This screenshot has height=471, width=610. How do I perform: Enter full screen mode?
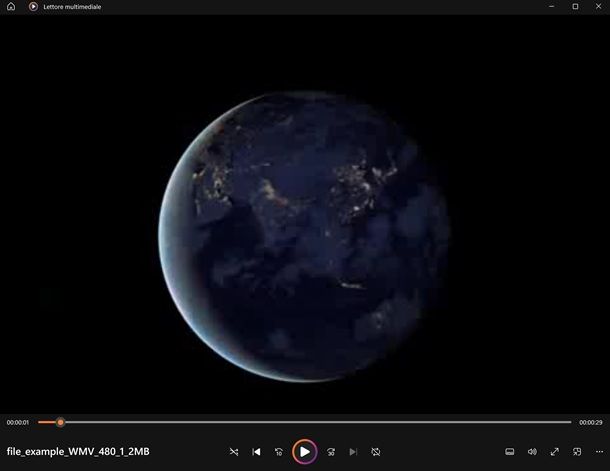coord(555,452)
